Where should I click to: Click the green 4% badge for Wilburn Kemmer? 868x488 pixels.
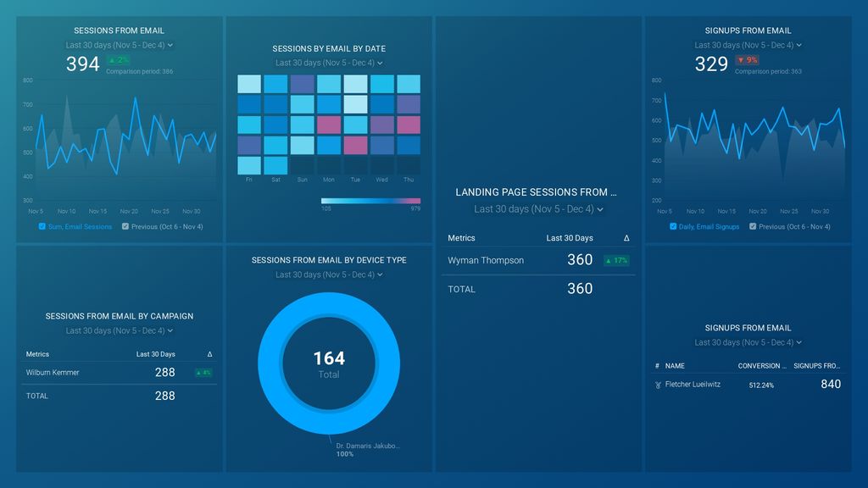click(203, 373)
